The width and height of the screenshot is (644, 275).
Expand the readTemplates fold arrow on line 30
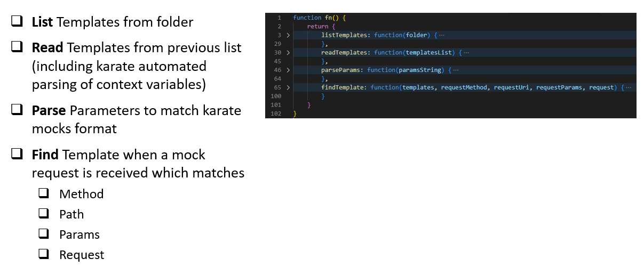point(288,53)
